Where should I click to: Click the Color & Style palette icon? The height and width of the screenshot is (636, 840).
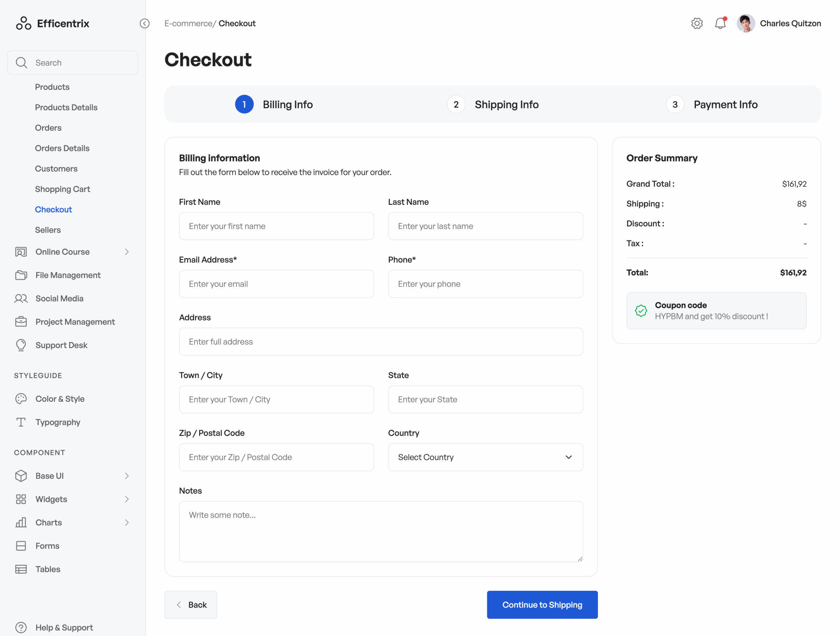coord(21,399)
